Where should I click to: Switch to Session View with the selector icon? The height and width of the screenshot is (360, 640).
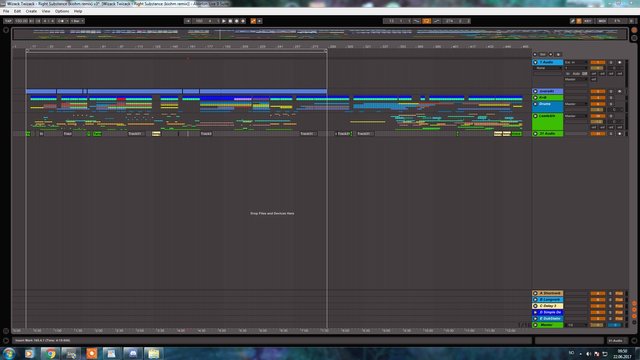(634, 38)
